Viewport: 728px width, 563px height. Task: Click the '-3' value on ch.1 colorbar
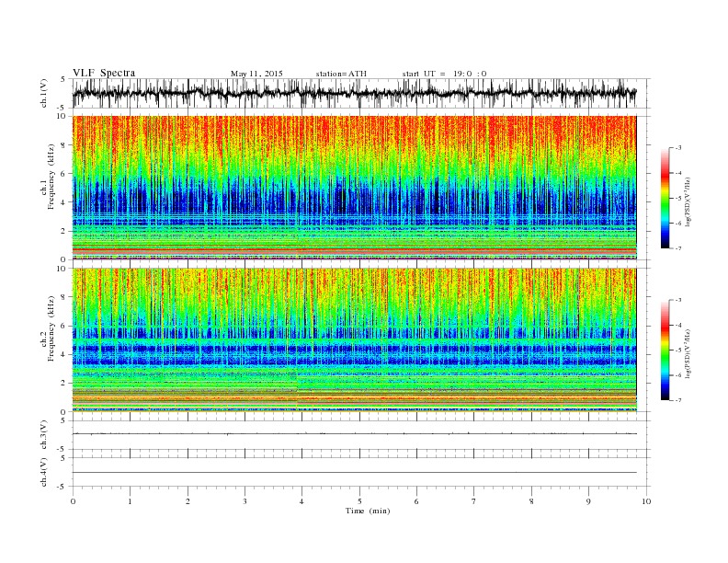tap(678, 148)
